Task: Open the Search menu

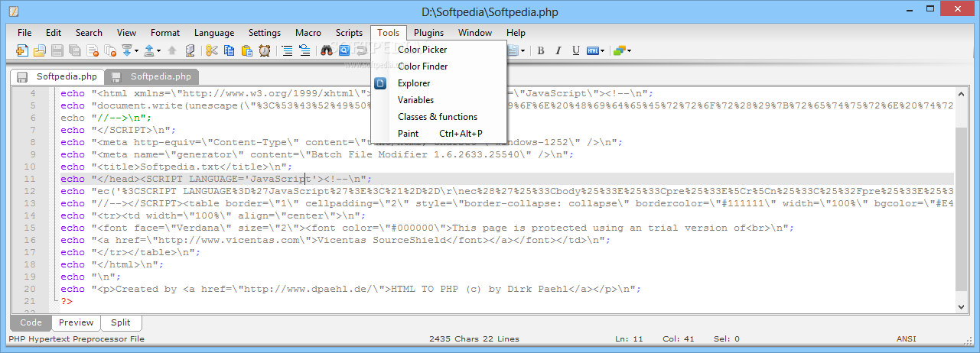Action: 89,33
